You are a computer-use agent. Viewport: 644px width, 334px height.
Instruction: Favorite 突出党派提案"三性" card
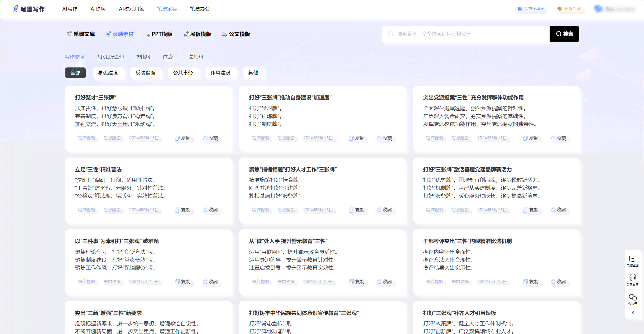[x=559, y=138]
